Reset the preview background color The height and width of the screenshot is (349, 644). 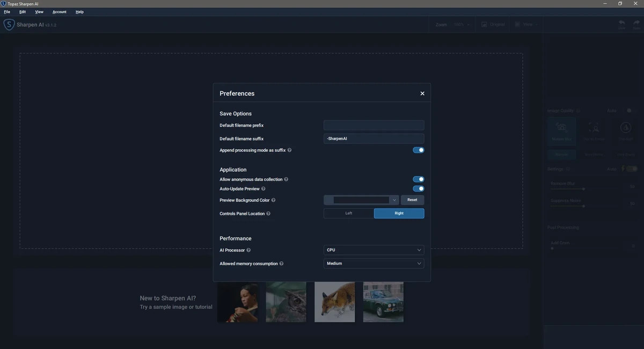tap(412, 200)
